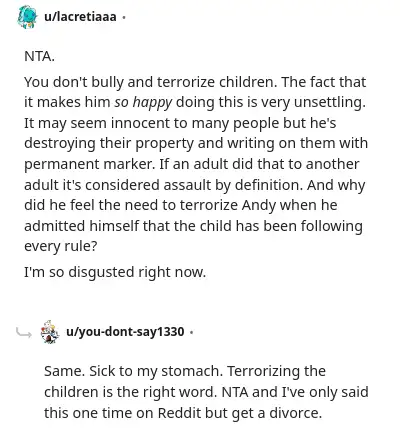Viewport: 400px width, 448px height.
Task: Click "Same. Sick to my stomach." in the reply
Action: coord(133,371)
